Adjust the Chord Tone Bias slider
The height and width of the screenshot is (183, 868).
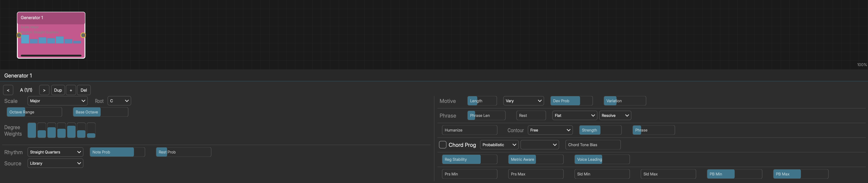[x=593, y=145]
